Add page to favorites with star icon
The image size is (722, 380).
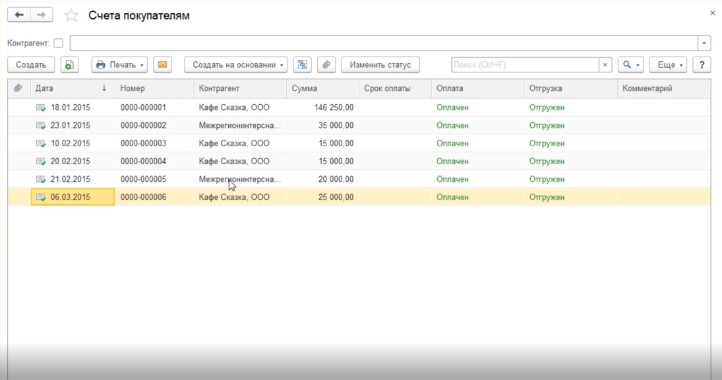71,16
